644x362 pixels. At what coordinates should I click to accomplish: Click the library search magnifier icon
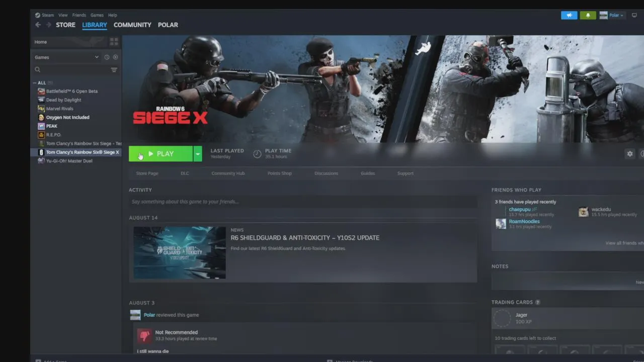point(38,70)
